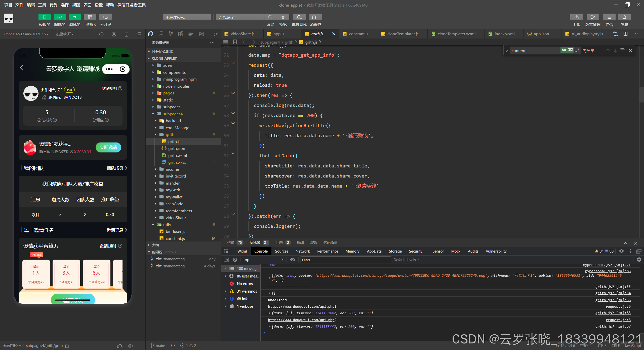Switch to the constant.js editor tab
Screen dimensions: 644x350
[358, 34]
